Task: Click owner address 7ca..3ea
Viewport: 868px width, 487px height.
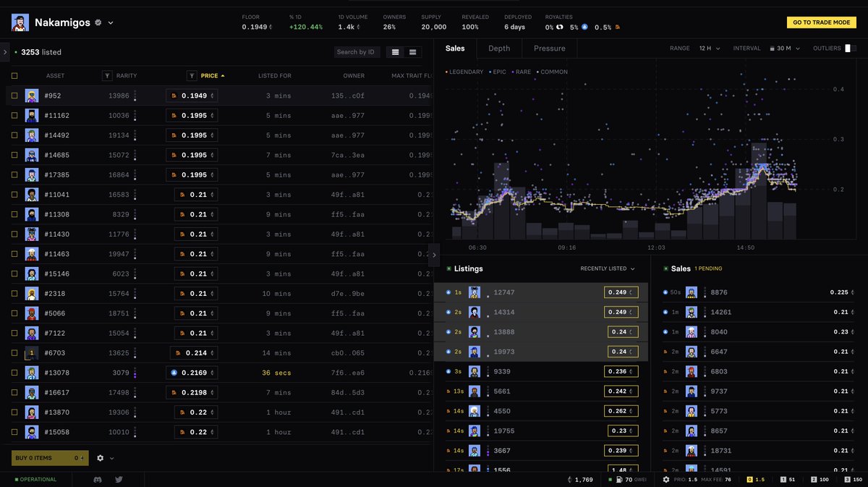Action: click(x=348, y=155)
